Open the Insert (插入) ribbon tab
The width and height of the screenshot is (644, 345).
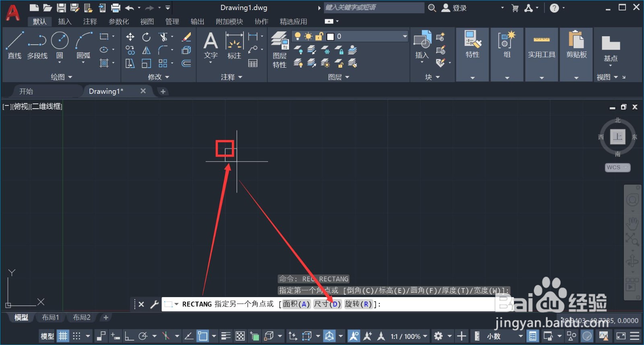[64, 21]
